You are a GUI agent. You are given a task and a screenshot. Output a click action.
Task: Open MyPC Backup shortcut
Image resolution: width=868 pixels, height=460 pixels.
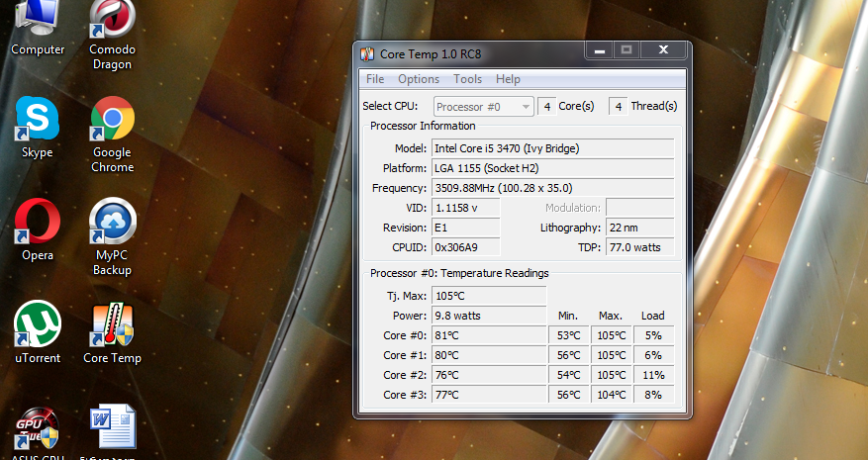[x=112, y=225]
